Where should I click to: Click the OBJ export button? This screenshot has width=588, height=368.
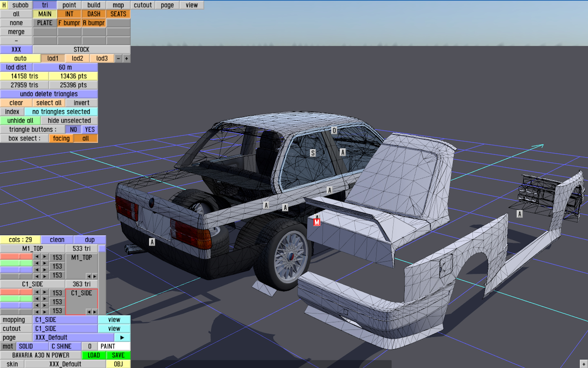118,364
